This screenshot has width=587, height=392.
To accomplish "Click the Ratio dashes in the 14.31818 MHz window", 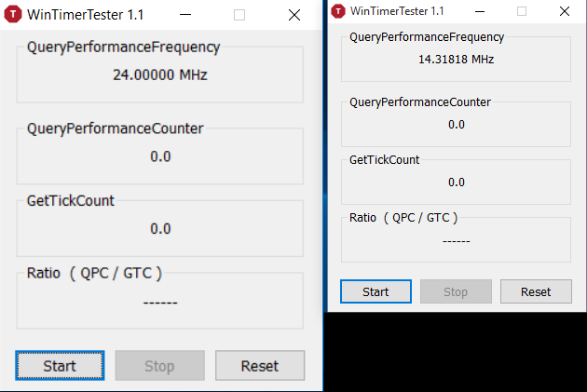I will click(x=457, y=240).
